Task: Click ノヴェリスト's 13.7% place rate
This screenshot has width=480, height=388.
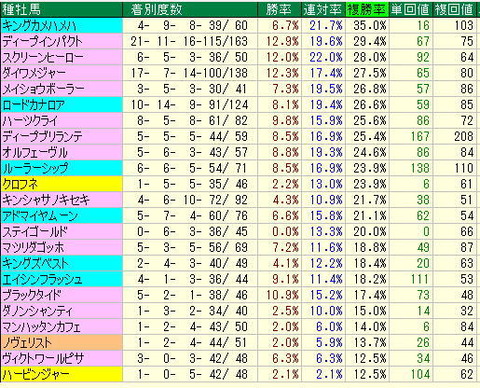Action: tap(370, 343)
